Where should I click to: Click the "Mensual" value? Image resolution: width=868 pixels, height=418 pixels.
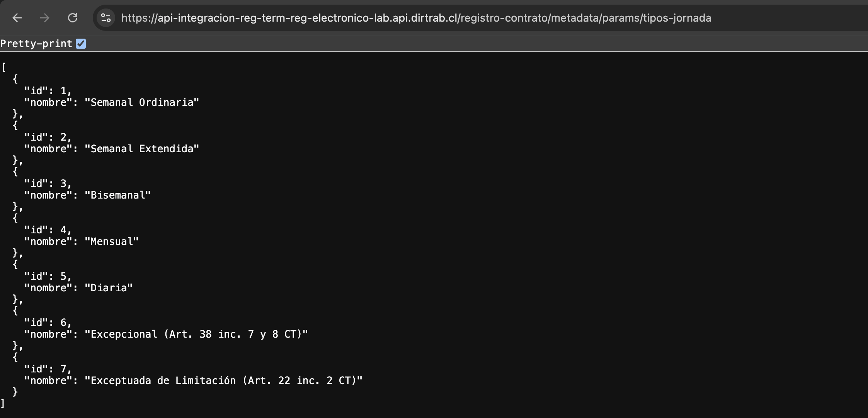click(111, 241)
